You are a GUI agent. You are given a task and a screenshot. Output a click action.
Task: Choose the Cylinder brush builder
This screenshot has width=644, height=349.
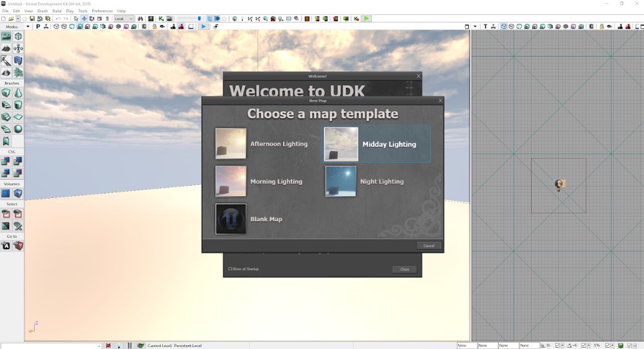(x=18, y=105)
